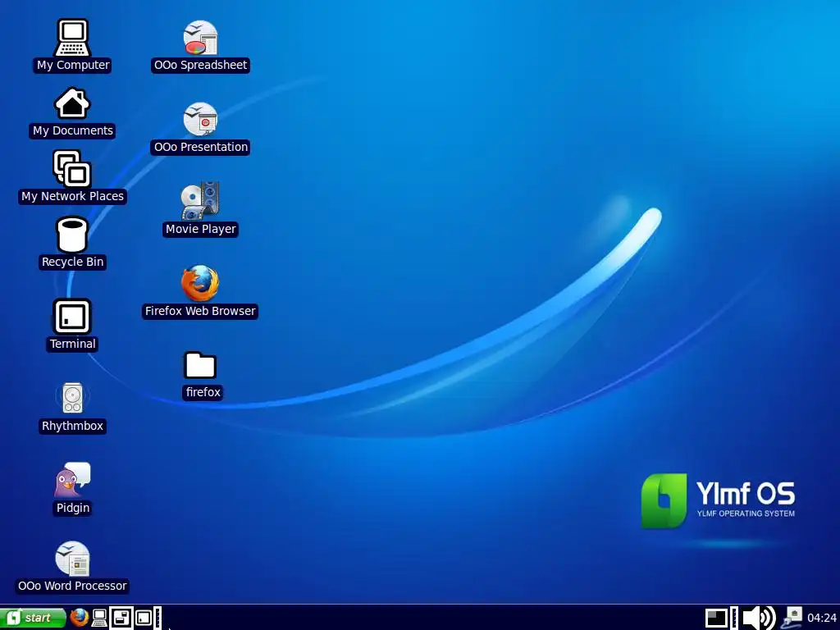Select the 'My Computer' icon label

[x=73, y=65]
